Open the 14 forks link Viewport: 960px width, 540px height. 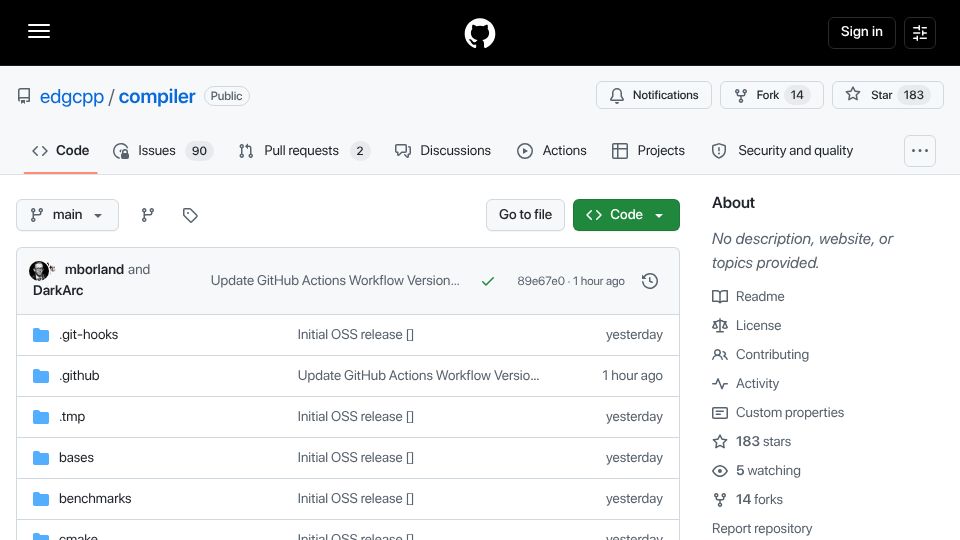point(748,500)
